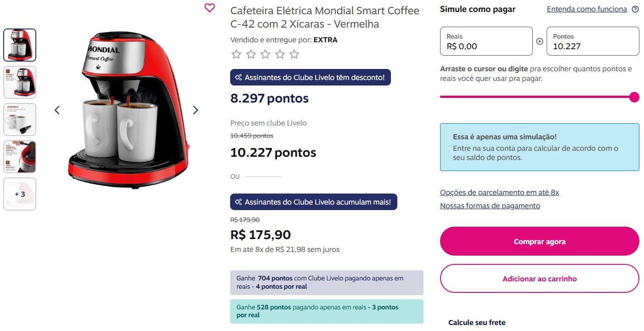The height and width of the screenshot is (331, 644).
Task: Click the points payment slider handle
Action: 634,97
